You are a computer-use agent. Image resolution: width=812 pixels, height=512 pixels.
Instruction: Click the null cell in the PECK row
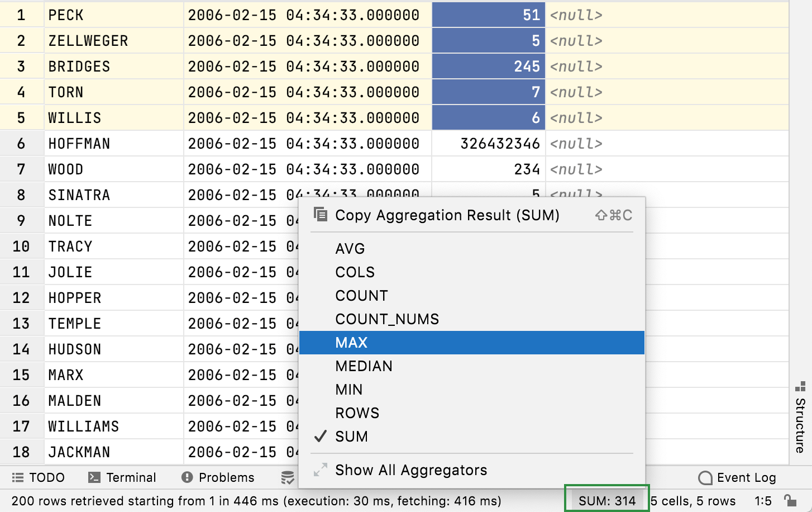click(667, 15)
